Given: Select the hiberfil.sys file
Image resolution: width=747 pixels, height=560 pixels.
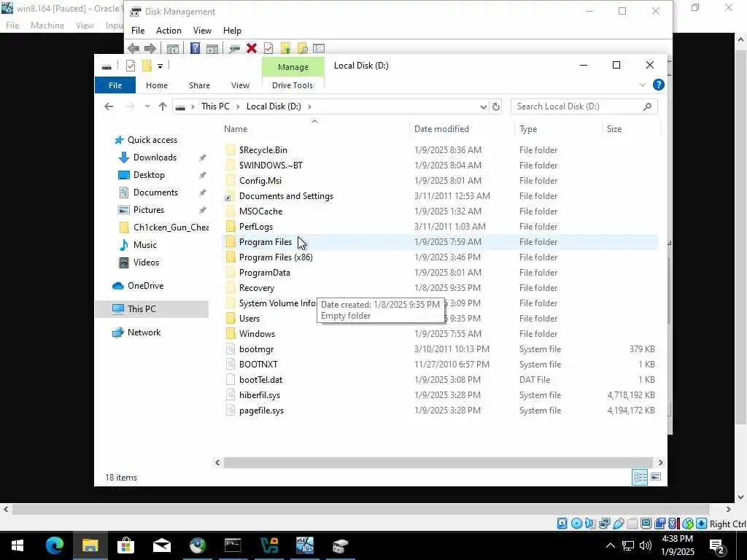Looking at the screenshot, I should click(x=260, y=395).
